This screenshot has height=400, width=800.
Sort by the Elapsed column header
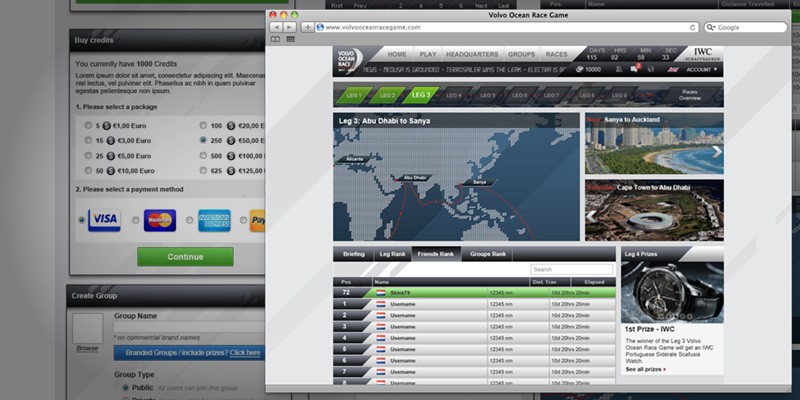tap(593, 282)
